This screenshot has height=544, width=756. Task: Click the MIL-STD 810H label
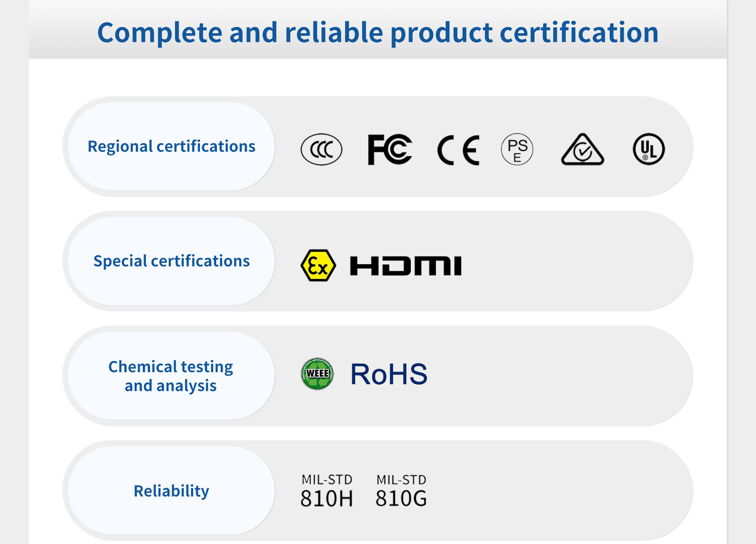coord(327,490)
